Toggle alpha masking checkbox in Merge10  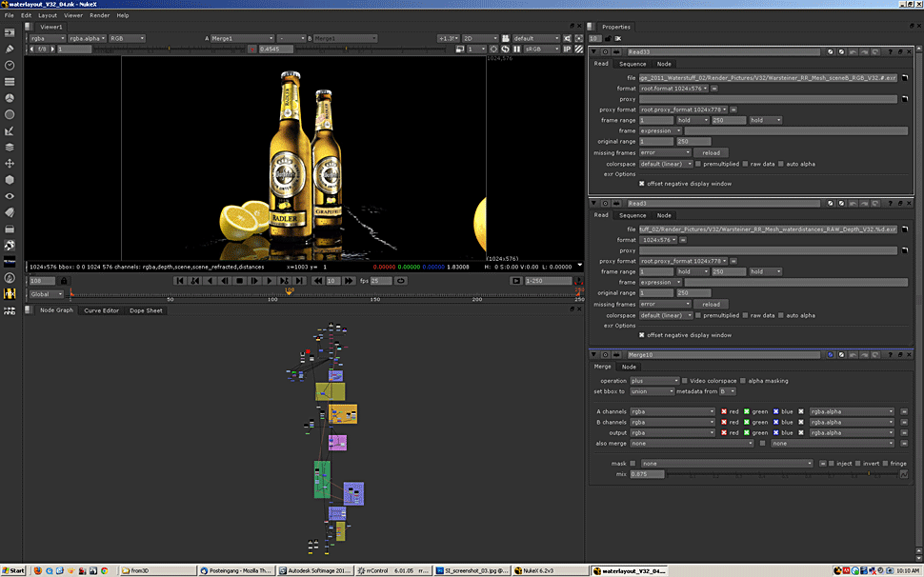(742, 381)
